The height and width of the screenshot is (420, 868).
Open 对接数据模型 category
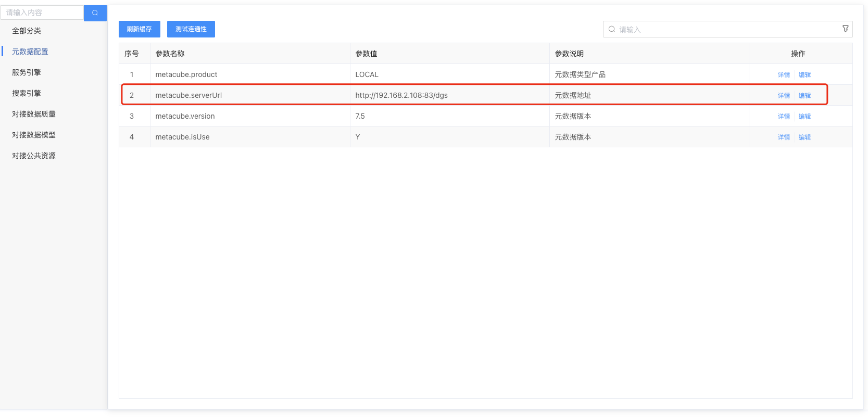34,135
